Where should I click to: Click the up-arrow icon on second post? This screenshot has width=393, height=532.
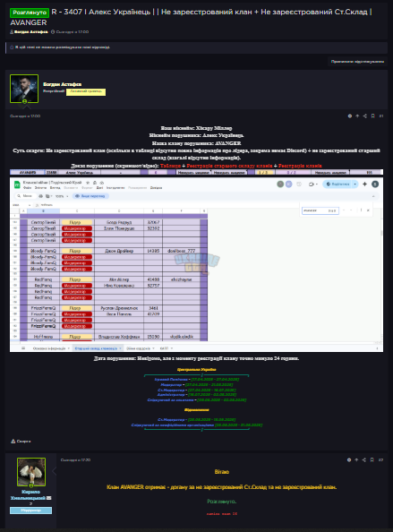356,460
